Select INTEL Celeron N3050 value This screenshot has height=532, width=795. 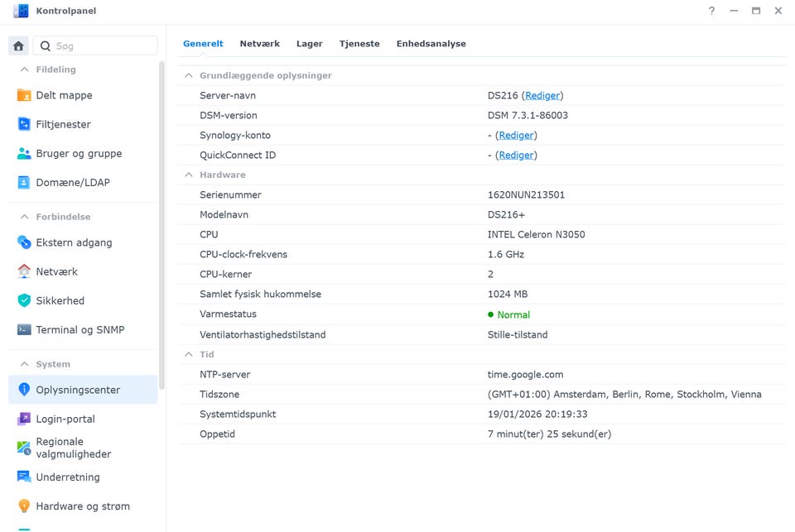pyautogui.click(x=537, y=235)
